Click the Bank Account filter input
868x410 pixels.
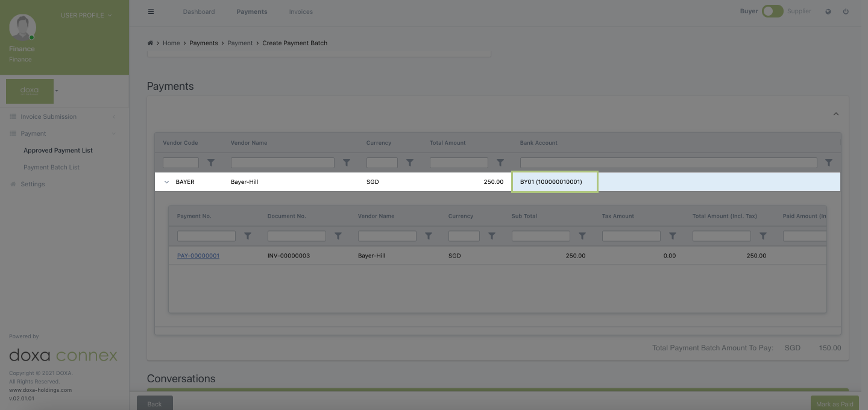(x=668, y=163)
